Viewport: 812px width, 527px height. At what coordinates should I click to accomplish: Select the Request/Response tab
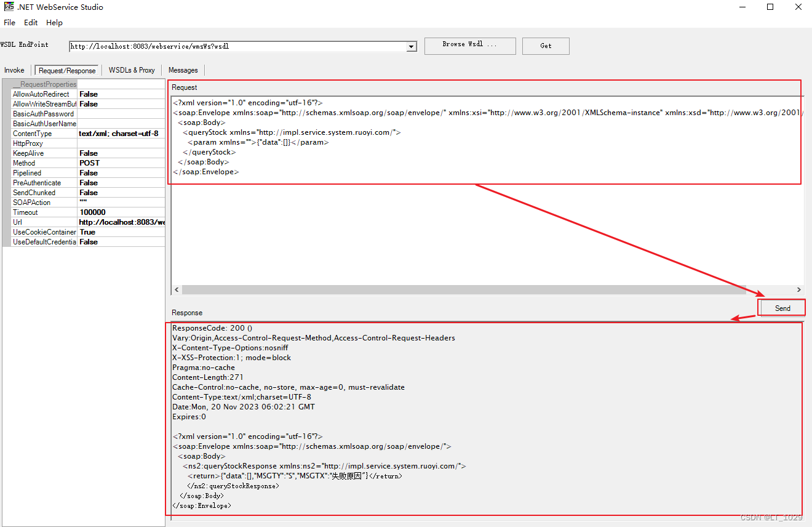[x=67, y=70]
